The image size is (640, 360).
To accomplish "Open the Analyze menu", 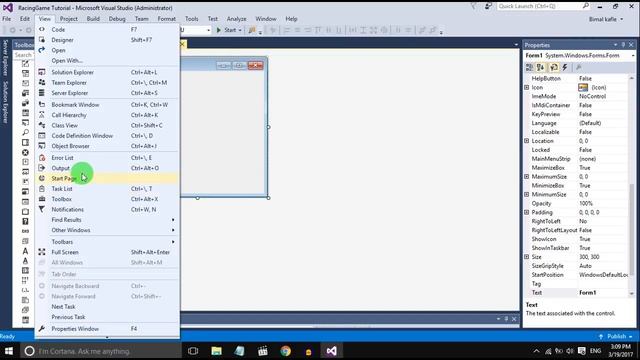I will (x=237, y=19).
